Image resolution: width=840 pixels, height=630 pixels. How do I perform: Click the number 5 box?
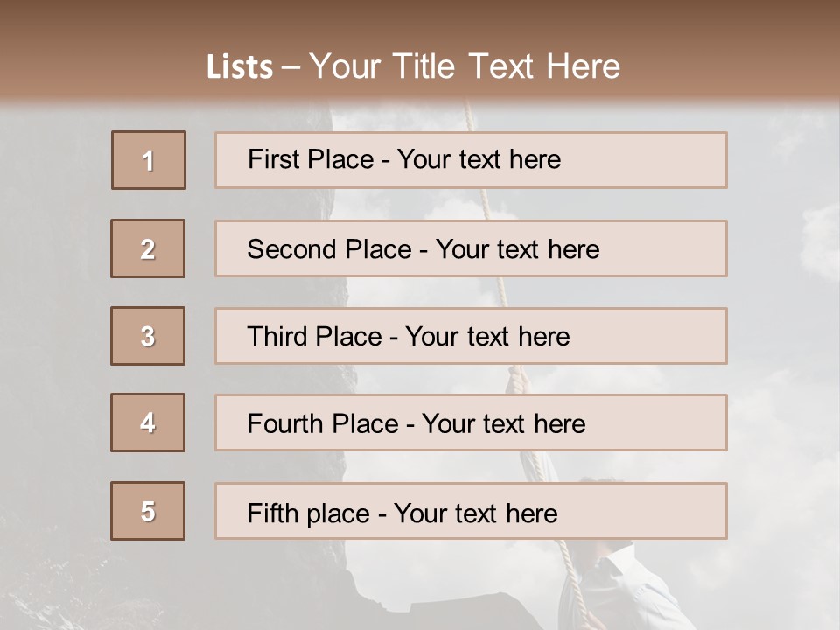coord(148,511)
